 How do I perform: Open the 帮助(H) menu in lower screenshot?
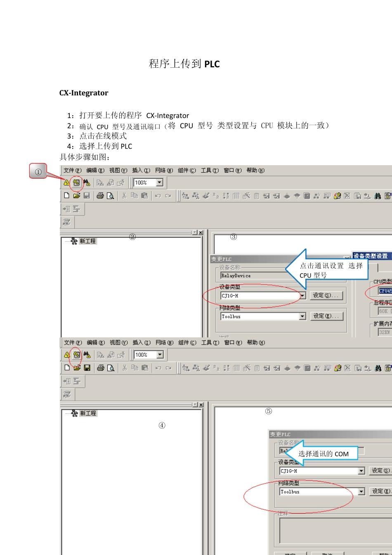[x=256, y=342]
